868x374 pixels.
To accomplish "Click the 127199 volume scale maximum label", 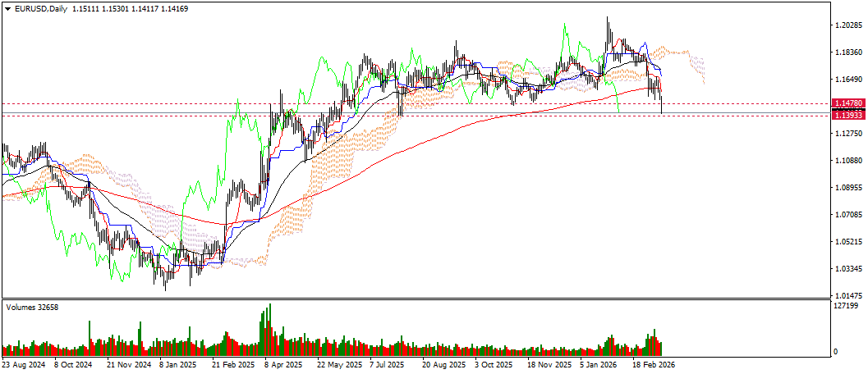I will click(847, 305).
